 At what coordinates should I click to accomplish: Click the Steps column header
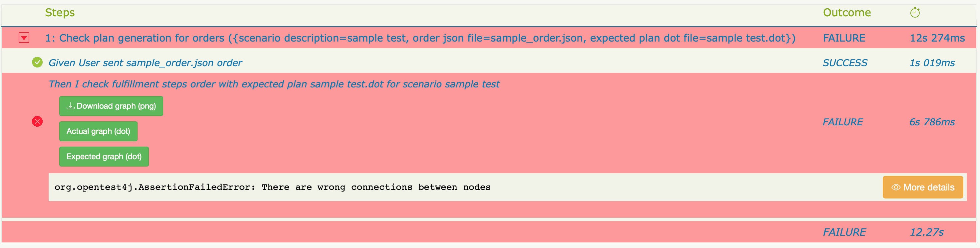click(x=60, y=13)
